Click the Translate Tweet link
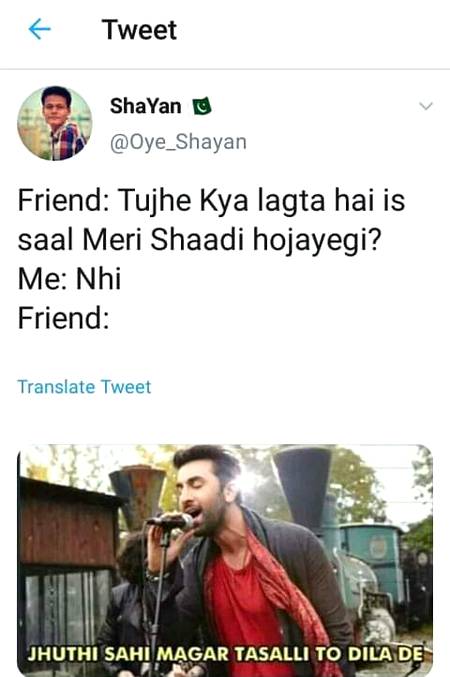This screenshot has width=450, height=677. pos(84,387)
